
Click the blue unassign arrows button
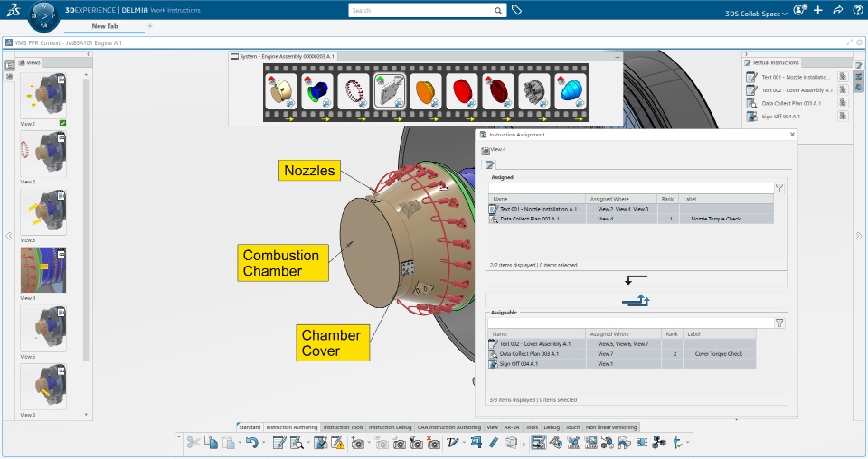click(x=636, y=300)
